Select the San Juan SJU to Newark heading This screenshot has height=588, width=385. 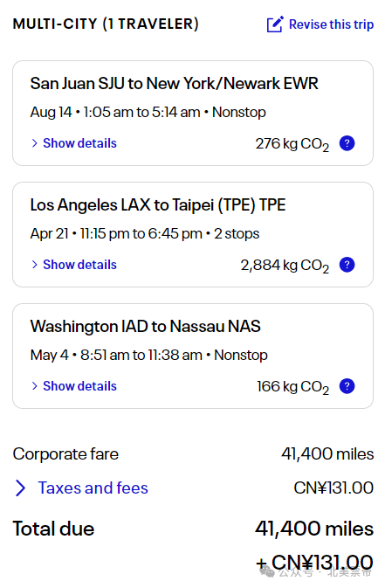[174, 83]
